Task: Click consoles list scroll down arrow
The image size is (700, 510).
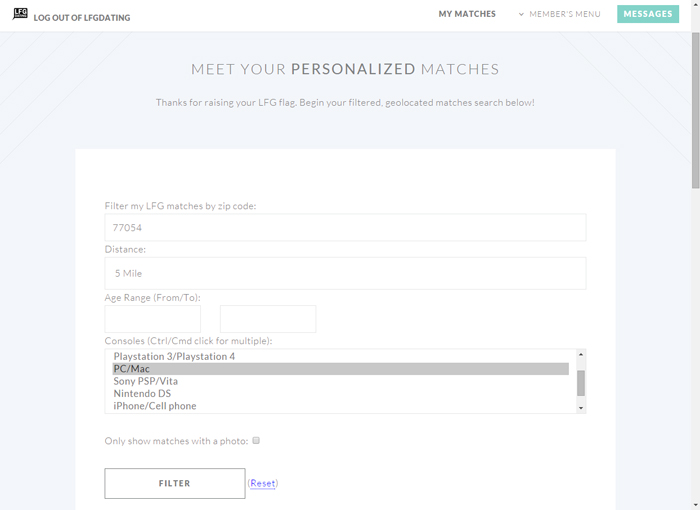Action: [581, 408]
